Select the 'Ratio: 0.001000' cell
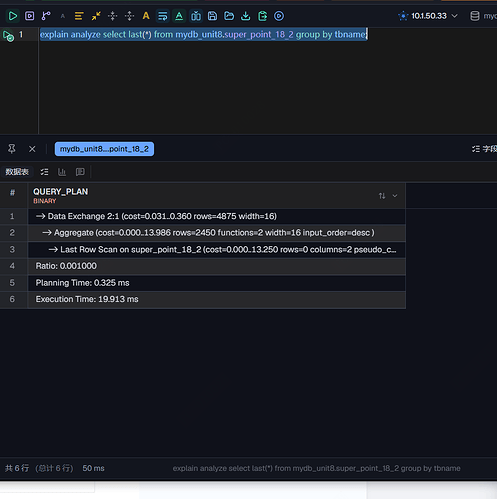Viewport: 497px width, 499px height. (217, 266)
